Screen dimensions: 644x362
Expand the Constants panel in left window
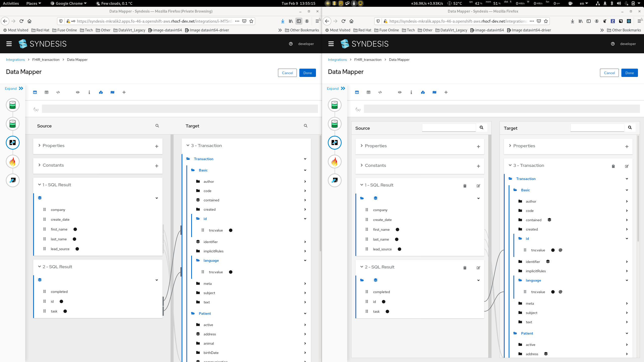39,165
